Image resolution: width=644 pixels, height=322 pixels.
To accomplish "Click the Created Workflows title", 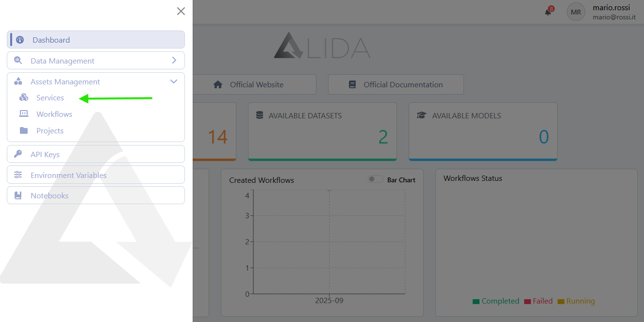I will (262, 180).
